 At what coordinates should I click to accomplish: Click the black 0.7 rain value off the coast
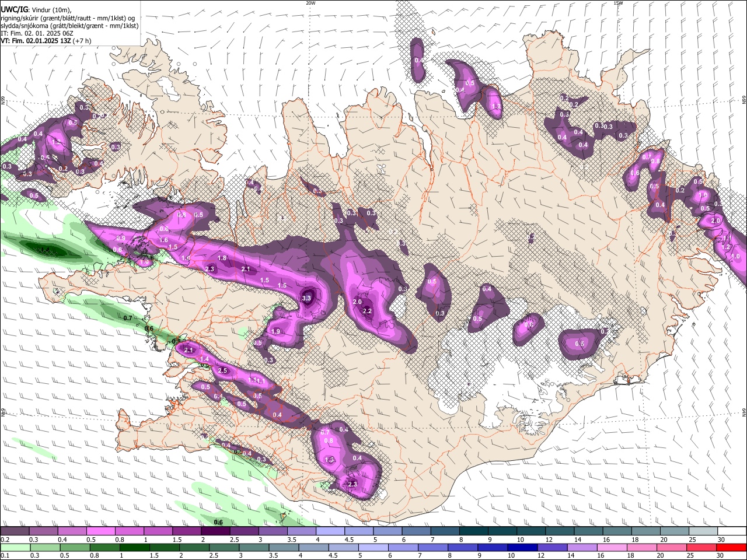click(x=128, y=318)
